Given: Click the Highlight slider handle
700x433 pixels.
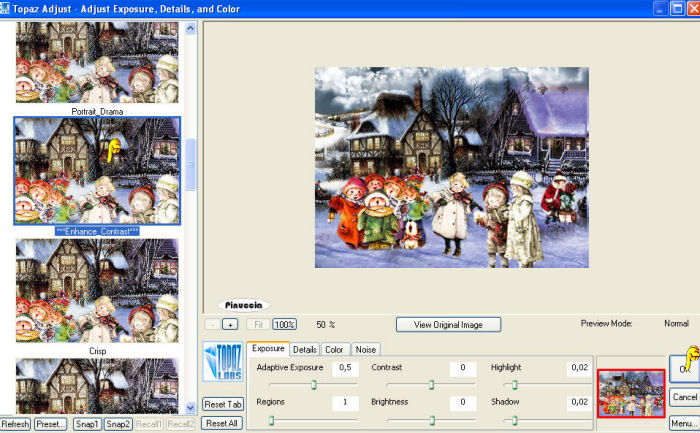Looking at the screenshot, I should tap(514, 384).
